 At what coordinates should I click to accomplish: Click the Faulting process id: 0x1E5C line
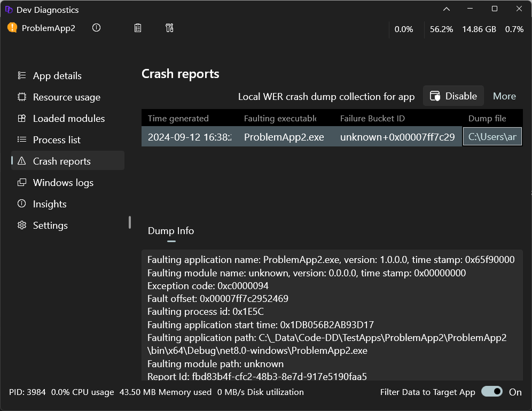tap(205, 312)
